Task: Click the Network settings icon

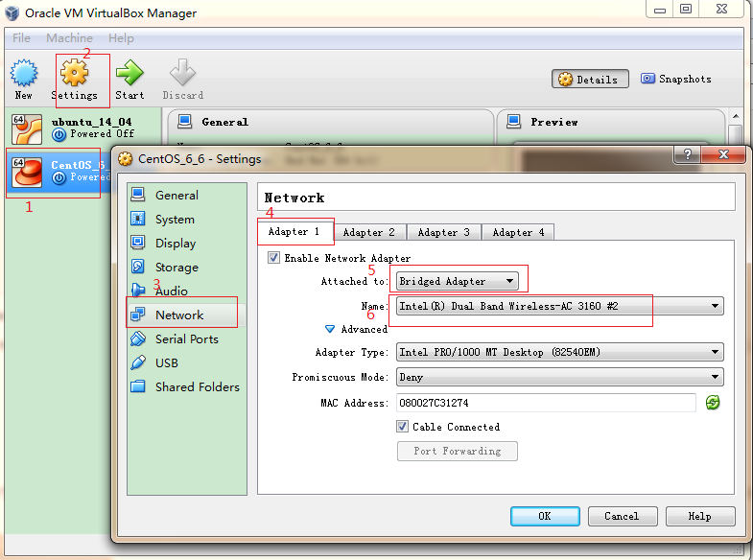Action: (x=138, y=315)
